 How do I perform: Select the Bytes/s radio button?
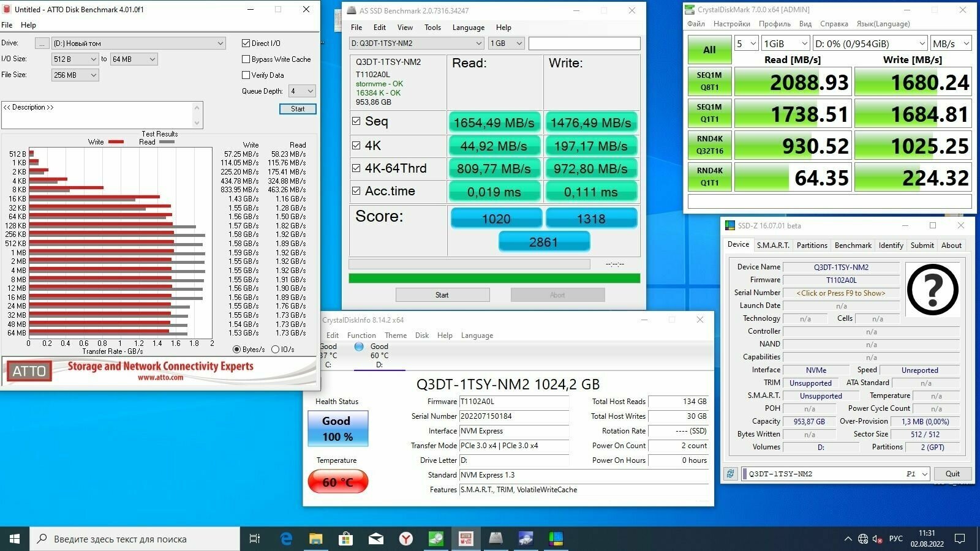[236, 350]
